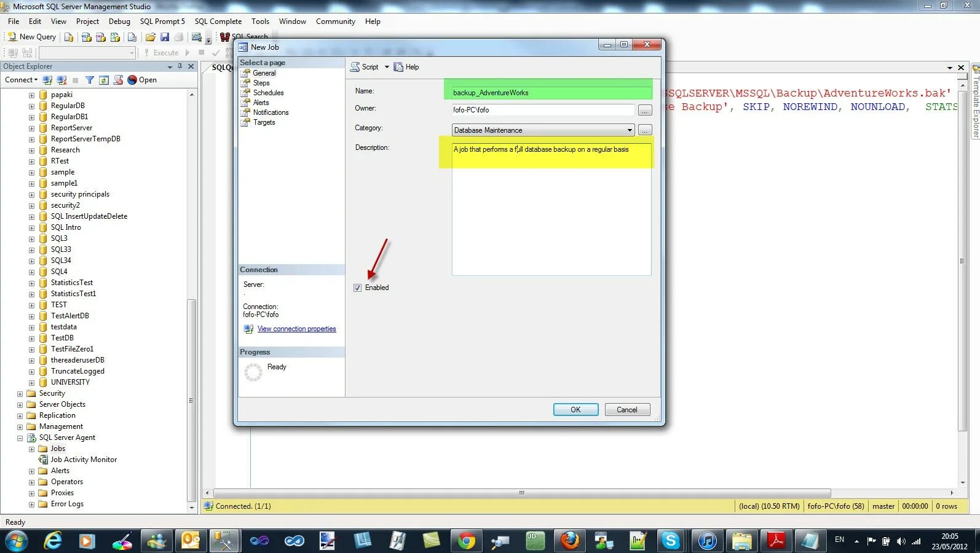Open Google Chrome from taskbar

click(x=467, y=541)
